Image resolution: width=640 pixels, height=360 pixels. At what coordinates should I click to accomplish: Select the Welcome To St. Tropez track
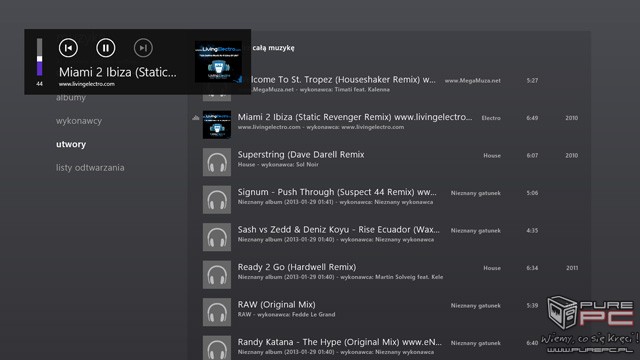[390, 84]
